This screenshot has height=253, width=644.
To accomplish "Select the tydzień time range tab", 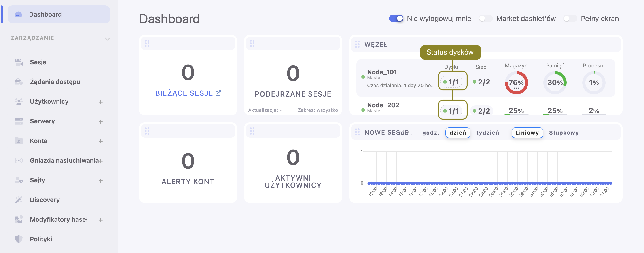I will tap(487, 133).
